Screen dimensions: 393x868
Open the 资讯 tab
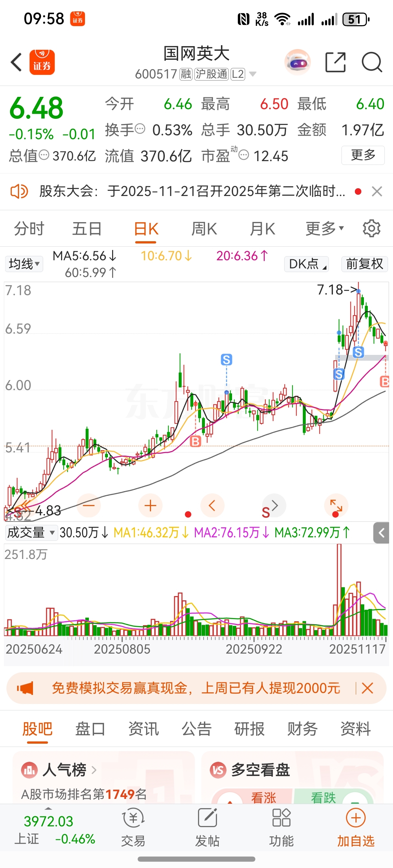tap(143, 729)
